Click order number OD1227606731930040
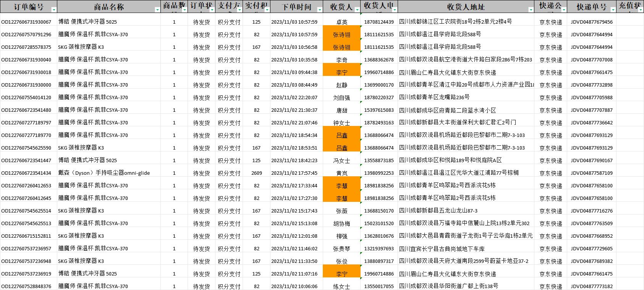The height and width of the screenshot is (290, 644). (x=26, y=60)
